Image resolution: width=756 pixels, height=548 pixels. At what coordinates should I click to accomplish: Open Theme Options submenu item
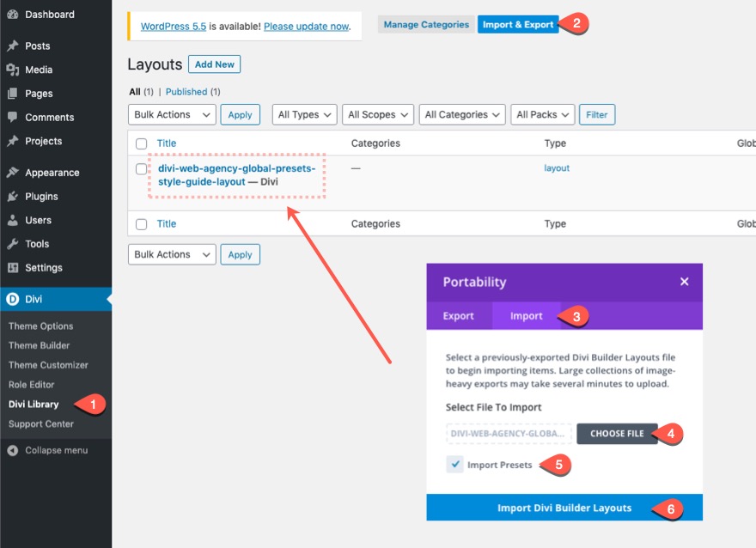tap(41, 326)
